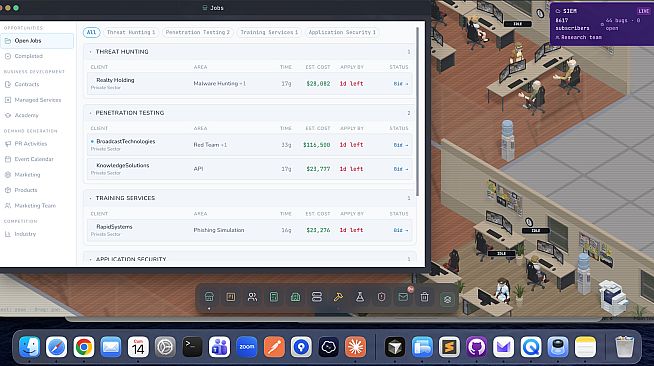The image size is (654, 366).
Task: Click the Research team label in SIEM widget
Action: pyautogui.click(x=581, y=37)
